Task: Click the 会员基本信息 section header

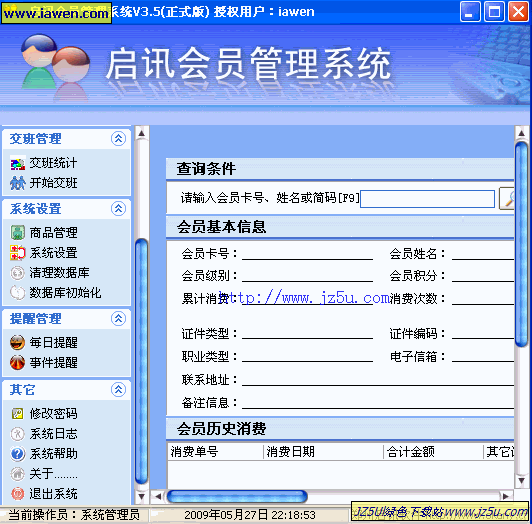Action: (x=340, y=227)
